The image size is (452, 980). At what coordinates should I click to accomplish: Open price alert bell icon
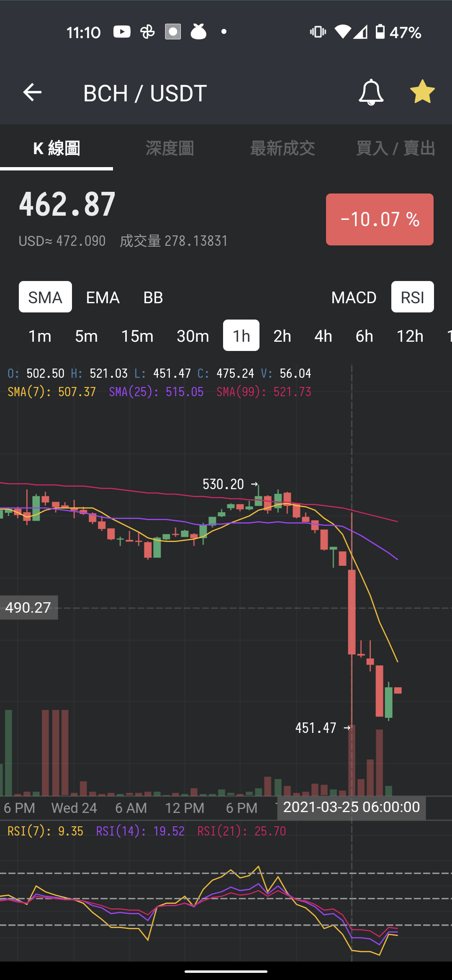[x=371, y=92]
